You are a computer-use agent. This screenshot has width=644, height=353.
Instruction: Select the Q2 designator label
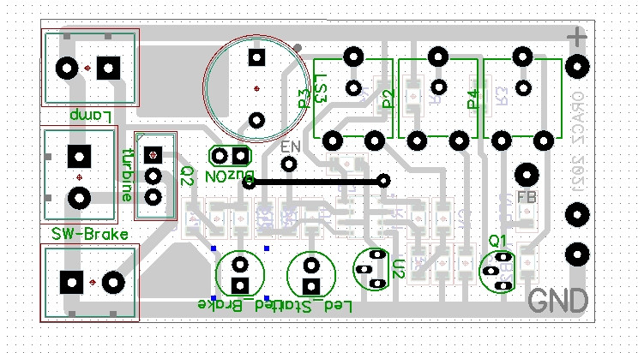pos(187,176)
